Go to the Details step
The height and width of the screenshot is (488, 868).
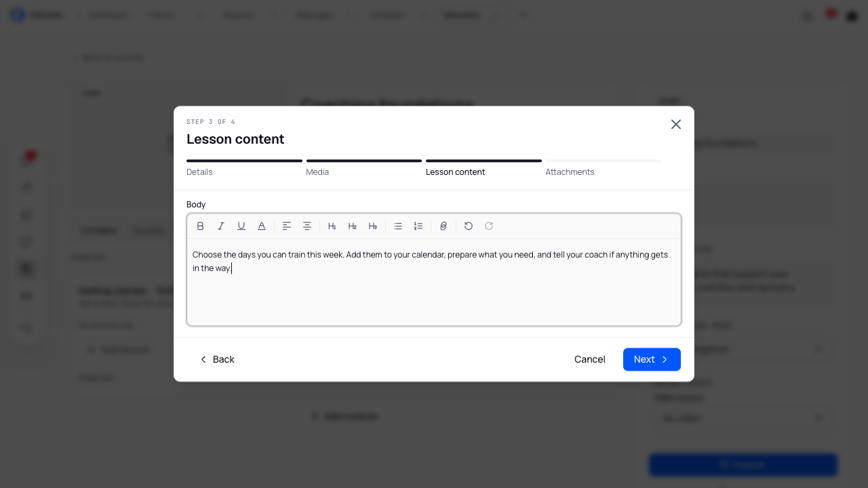click(244, 168)
